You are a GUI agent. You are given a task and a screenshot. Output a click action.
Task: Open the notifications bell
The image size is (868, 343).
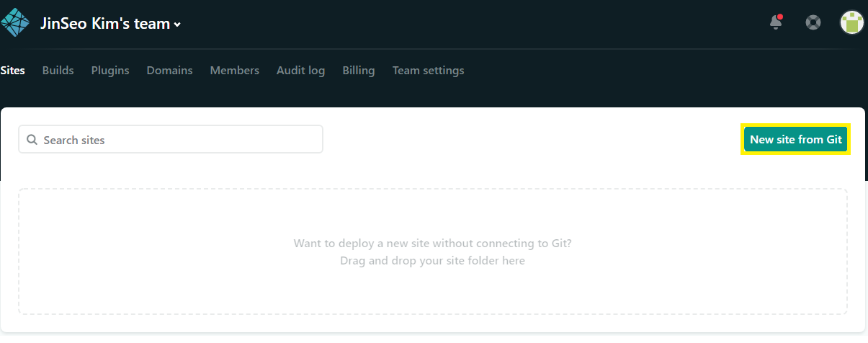click(x=776, y=22)
